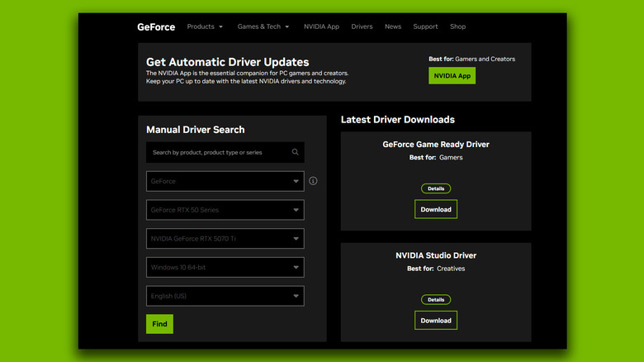Download the GeForce Game Ready Driver
The height and width of the screenshot is (362, 644).
(436, 209)
